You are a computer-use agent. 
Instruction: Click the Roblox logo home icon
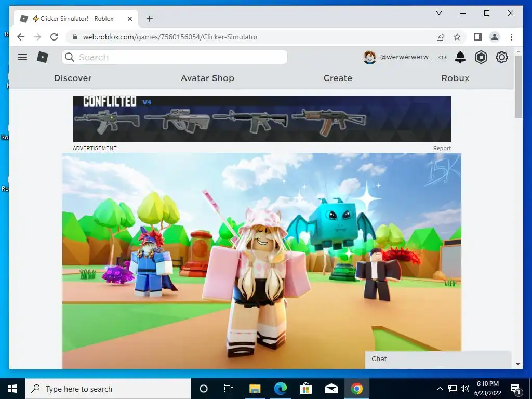(x=43, y=57)
